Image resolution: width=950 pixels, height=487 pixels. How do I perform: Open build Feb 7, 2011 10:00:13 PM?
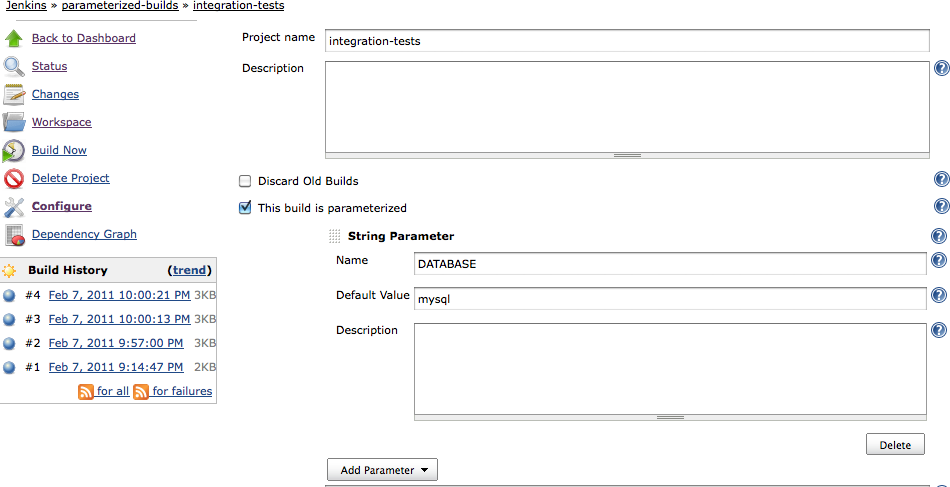119,319
